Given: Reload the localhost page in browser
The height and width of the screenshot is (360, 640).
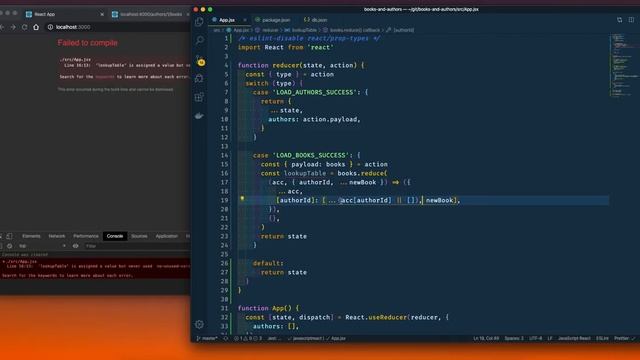Looking at the screenshot, I should (24, 27).
